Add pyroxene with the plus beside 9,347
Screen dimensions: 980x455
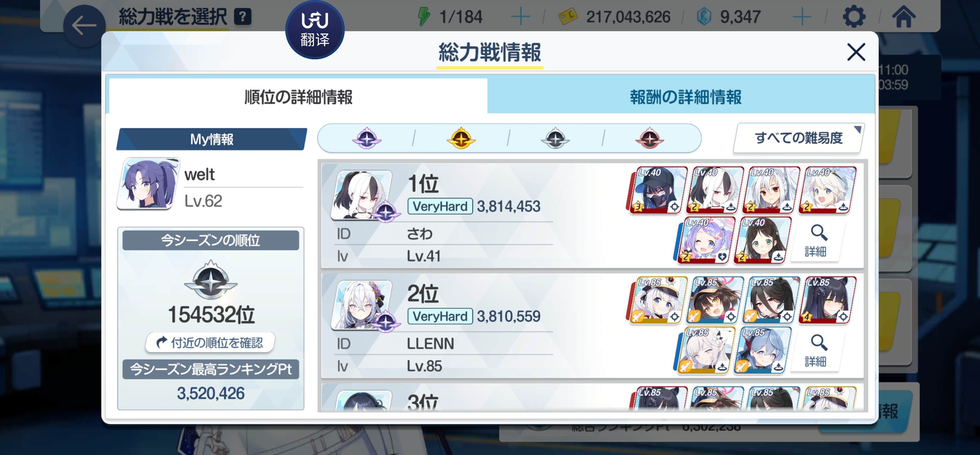[802, 17]
